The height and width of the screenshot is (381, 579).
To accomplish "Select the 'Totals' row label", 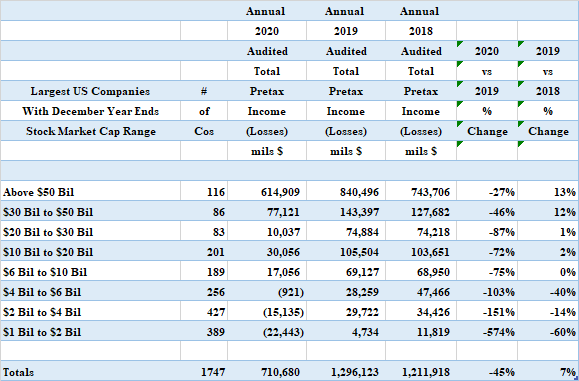I will click(x=18, y=372).
